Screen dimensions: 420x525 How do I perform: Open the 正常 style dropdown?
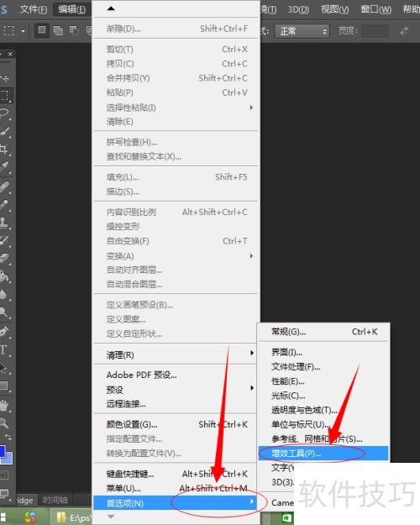click(x=302, y=31)
